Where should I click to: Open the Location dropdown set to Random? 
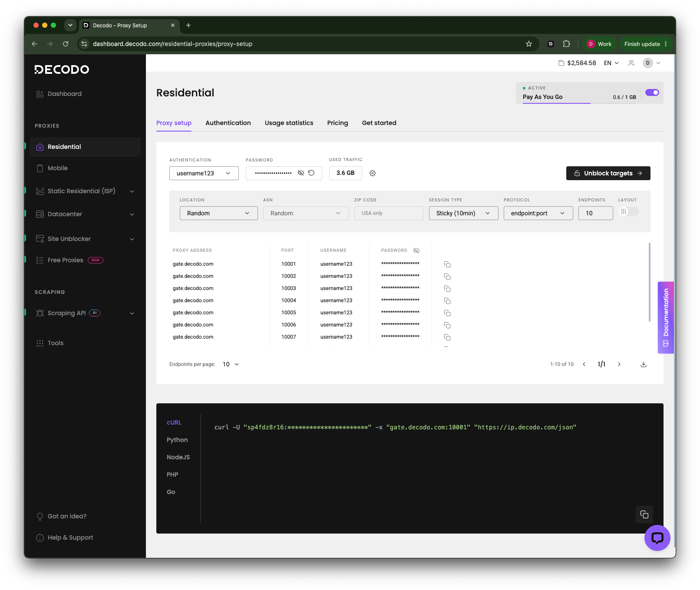pos(219,213)
